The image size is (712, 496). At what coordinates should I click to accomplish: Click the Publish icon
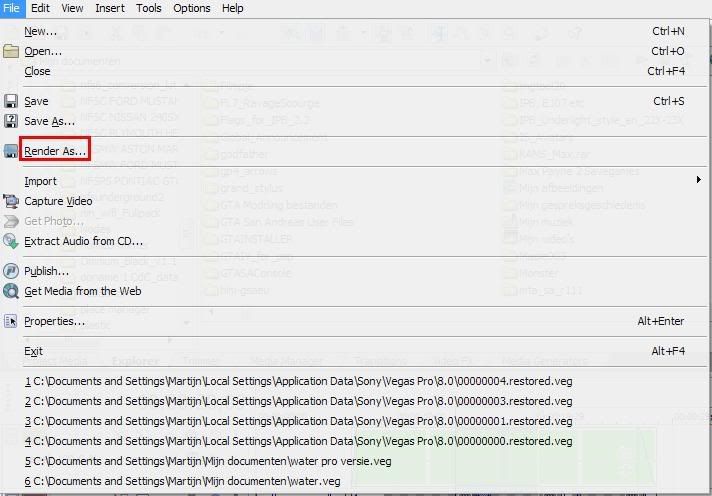point(11,271)
